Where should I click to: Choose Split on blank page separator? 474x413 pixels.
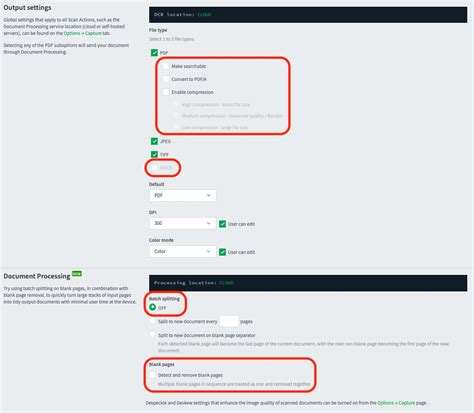point(153,334)
